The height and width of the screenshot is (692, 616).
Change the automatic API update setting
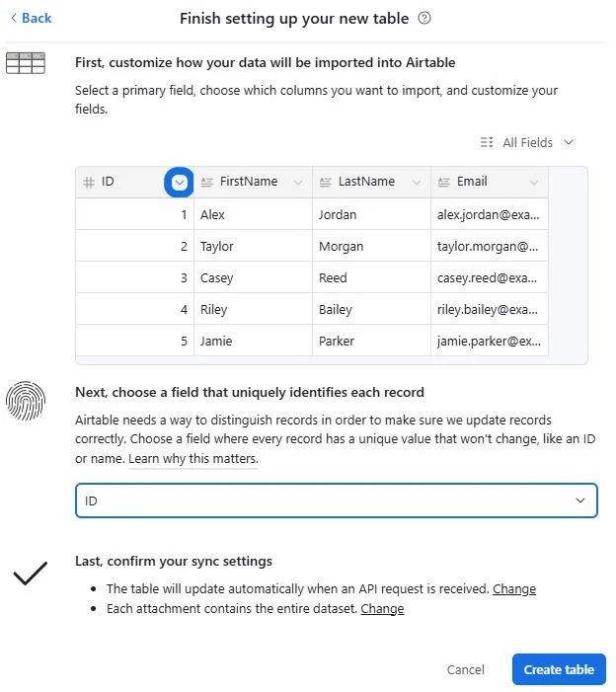click(514, 589)
